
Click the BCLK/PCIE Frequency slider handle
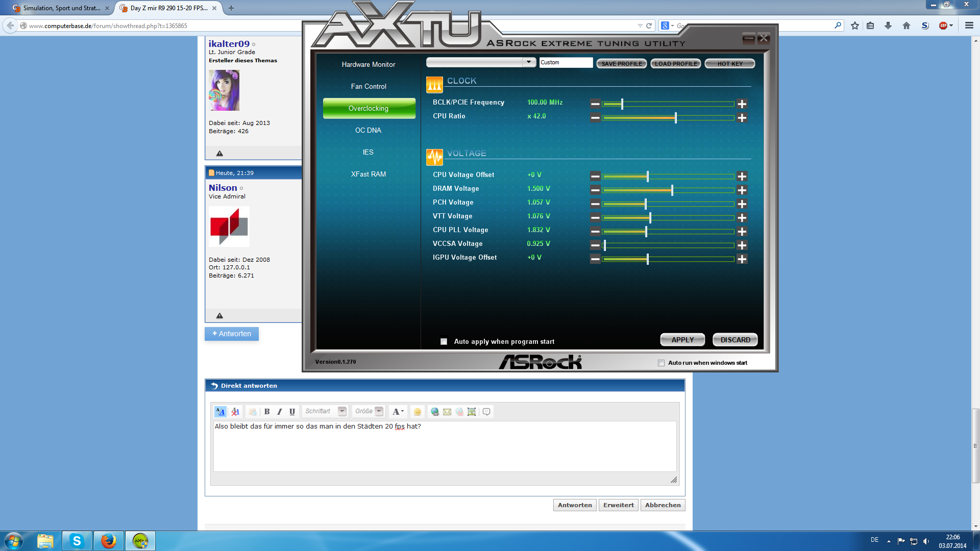point(622,104)
